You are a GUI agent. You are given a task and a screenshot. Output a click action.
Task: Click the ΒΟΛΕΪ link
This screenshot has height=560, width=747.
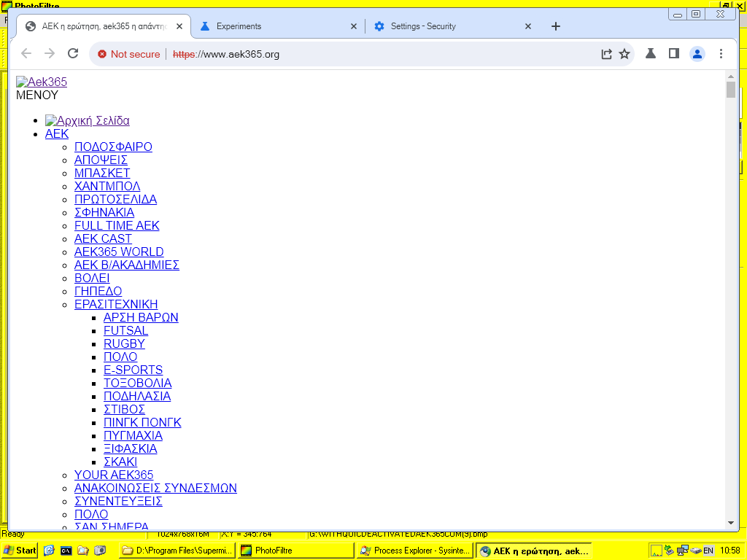coord(92,278)
